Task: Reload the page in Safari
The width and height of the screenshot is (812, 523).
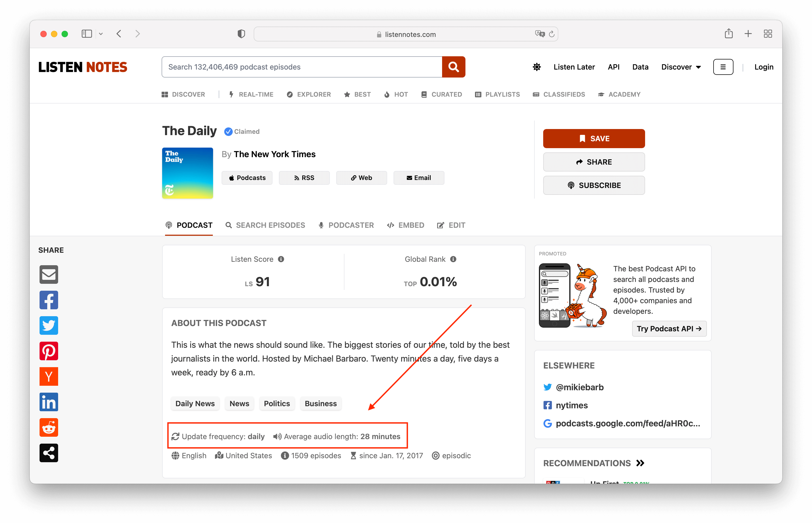Action: 552,34
